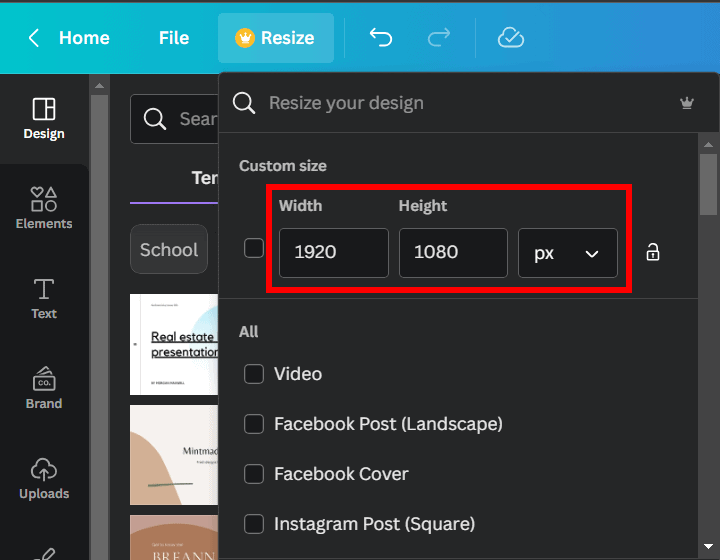Screen dimensions: 720x560
Task: Open the Design panel in sidebar
Action: (x=44, y=118)
